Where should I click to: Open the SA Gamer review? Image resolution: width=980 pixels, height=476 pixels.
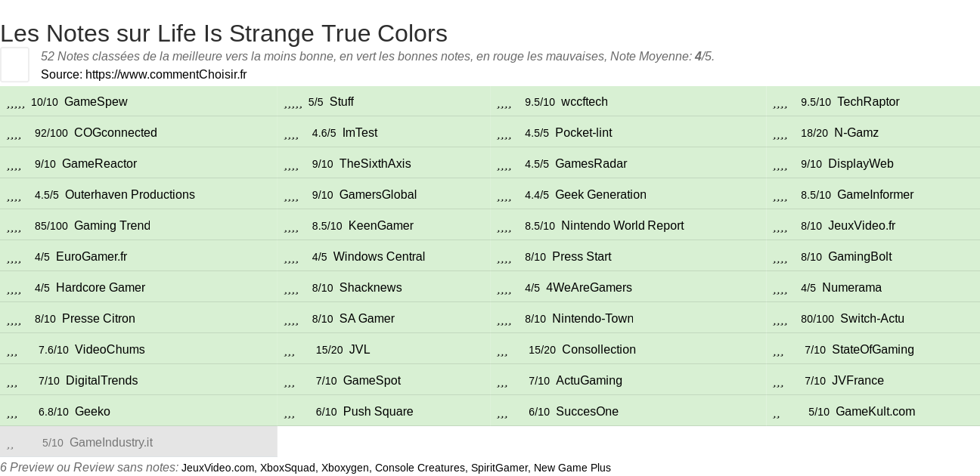coord(367,319)
